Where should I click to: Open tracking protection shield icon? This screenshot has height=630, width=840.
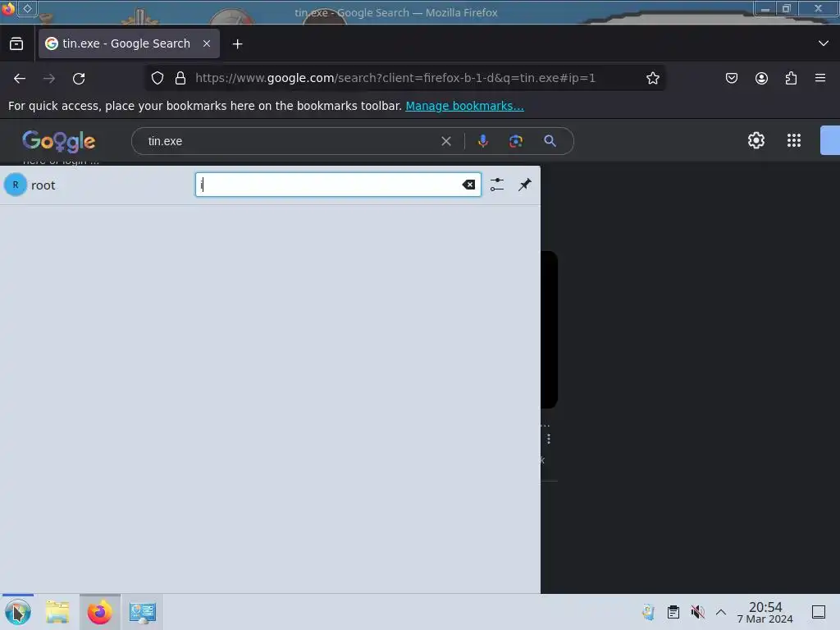click(157, 78)
